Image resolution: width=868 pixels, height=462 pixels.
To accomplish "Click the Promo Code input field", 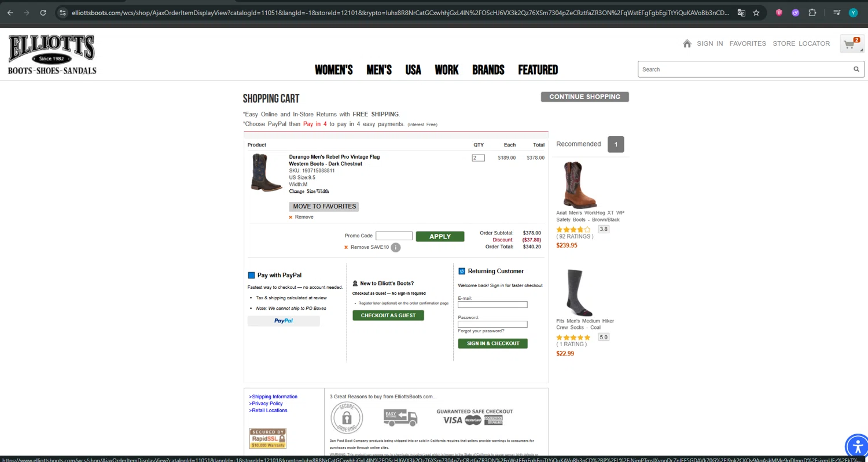I will (x=394, y=236).
